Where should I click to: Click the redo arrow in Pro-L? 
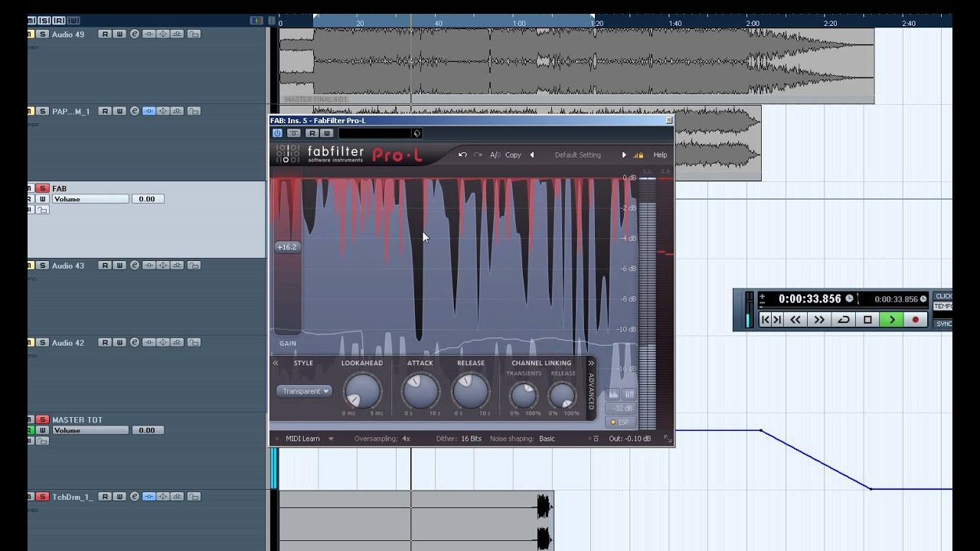coord(479,155)
